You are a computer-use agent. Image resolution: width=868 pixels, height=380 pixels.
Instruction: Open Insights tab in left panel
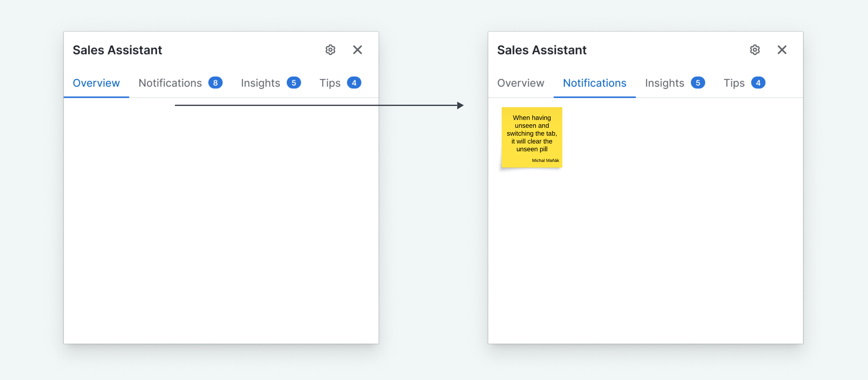tap(271, 83)
